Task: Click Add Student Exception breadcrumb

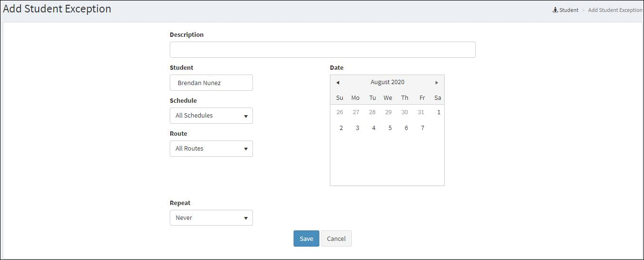Action: (x=615, y=10)
